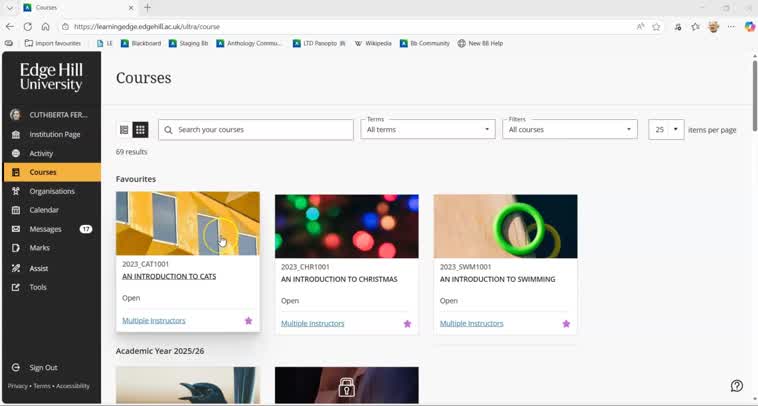Open the Cuthberta user profile
The width and height of the screenshot is (758, 406).
52,115
